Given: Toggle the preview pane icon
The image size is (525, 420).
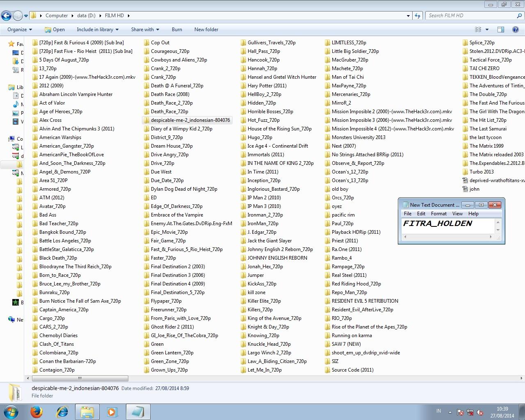Looking at the screenshot, I should click(x=501, y=30).
